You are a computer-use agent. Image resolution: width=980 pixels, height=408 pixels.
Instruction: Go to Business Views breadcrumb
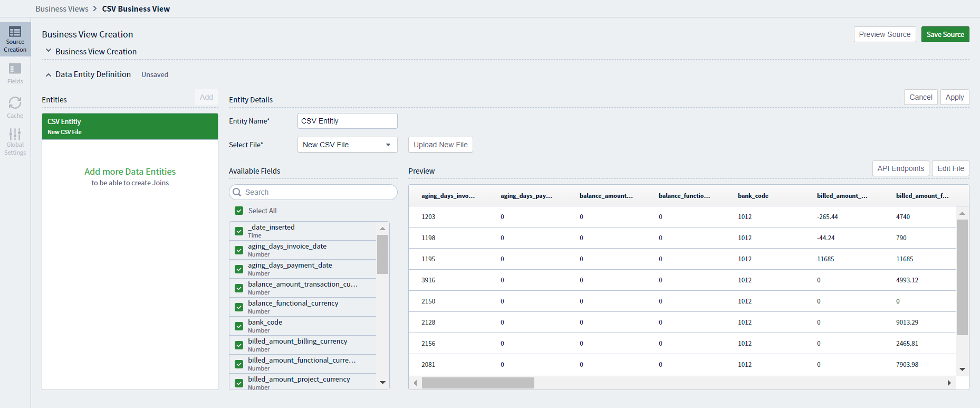point(62,8)
